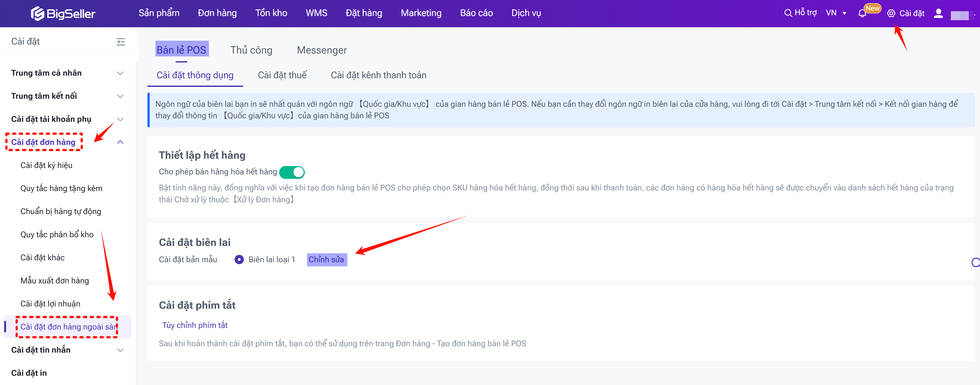Switch to Cài đặt kênh thanh toán tab
The image size is (980, 385).
click(378, 75)
